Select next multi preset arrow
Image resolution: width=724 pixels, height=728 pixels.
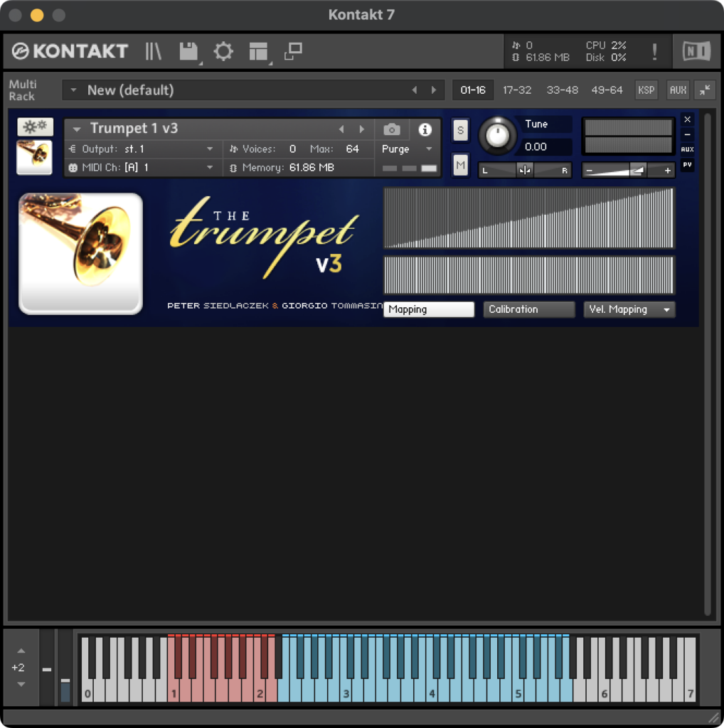434,90
